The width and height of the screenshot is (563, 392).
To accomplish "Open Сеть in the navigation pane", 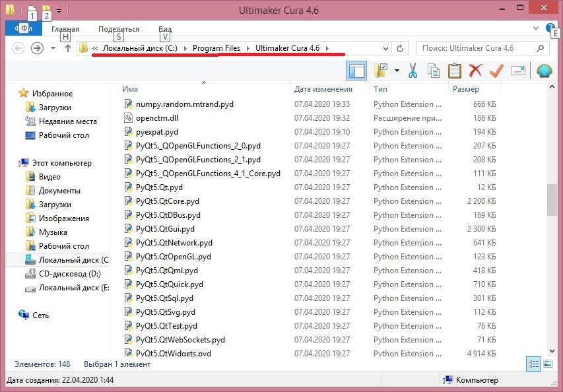I will pyautogui.click(x=40, y=315).
